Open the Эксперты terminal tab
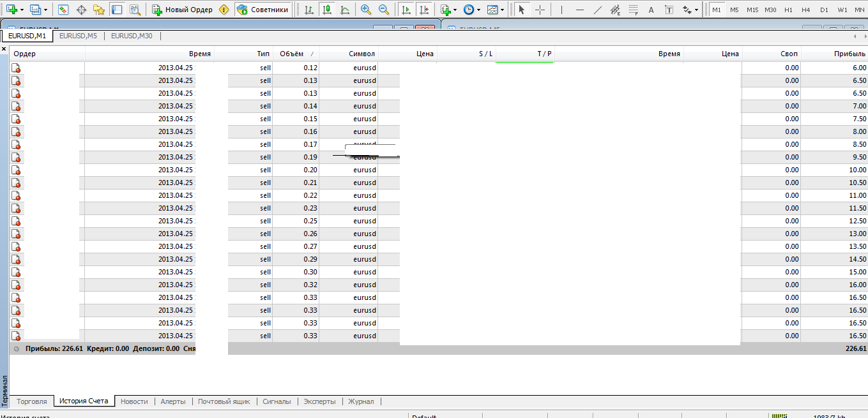Viewport: 868px width, 418px height. click(x=319, y=401)
